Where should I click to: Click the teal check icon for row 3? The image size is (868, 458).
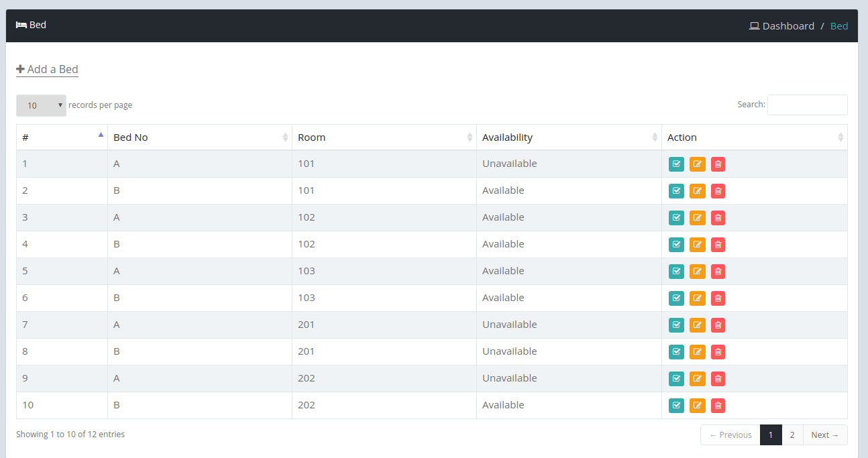point(676,218)
